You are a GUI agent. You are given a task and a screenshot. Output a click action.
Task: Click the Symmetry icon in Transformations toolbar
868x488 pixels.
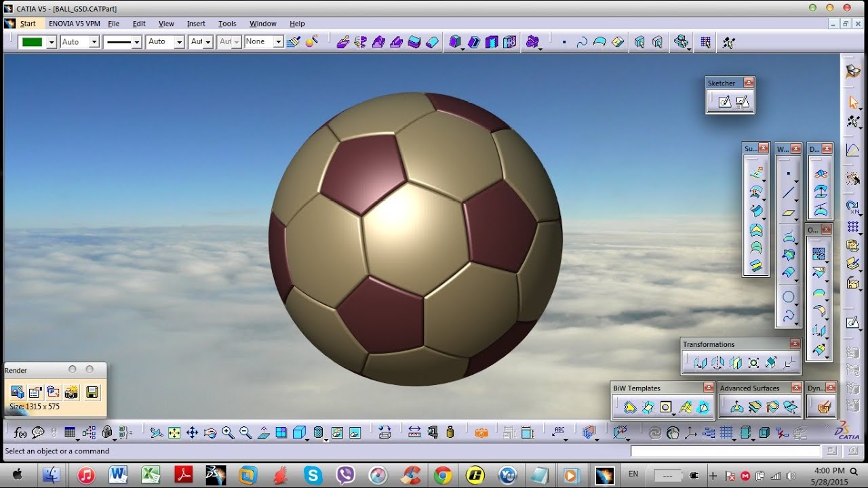pyautogui.click(x=736, y=363)
